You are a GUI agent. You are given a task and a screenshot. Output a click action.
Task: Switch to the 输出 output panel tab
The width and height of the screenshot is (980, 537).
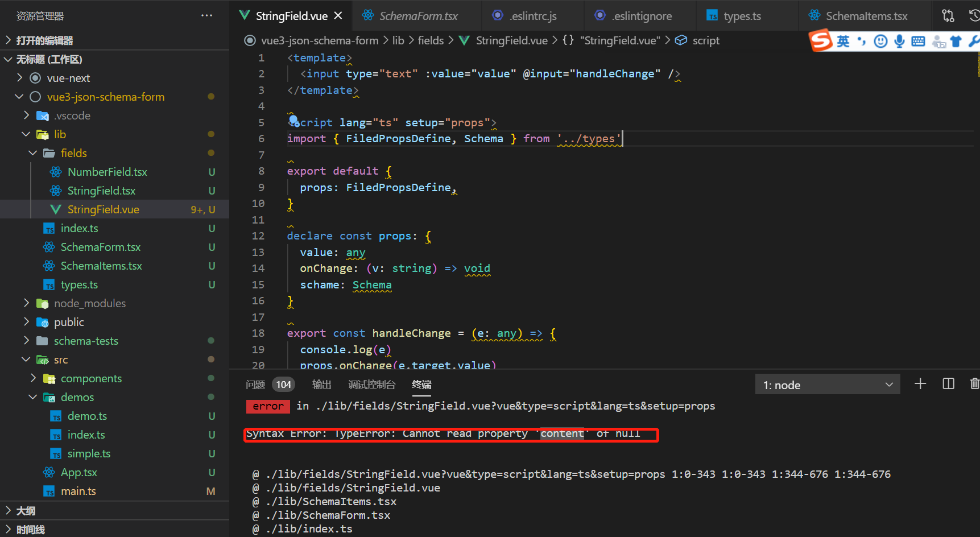click(322, 385)
